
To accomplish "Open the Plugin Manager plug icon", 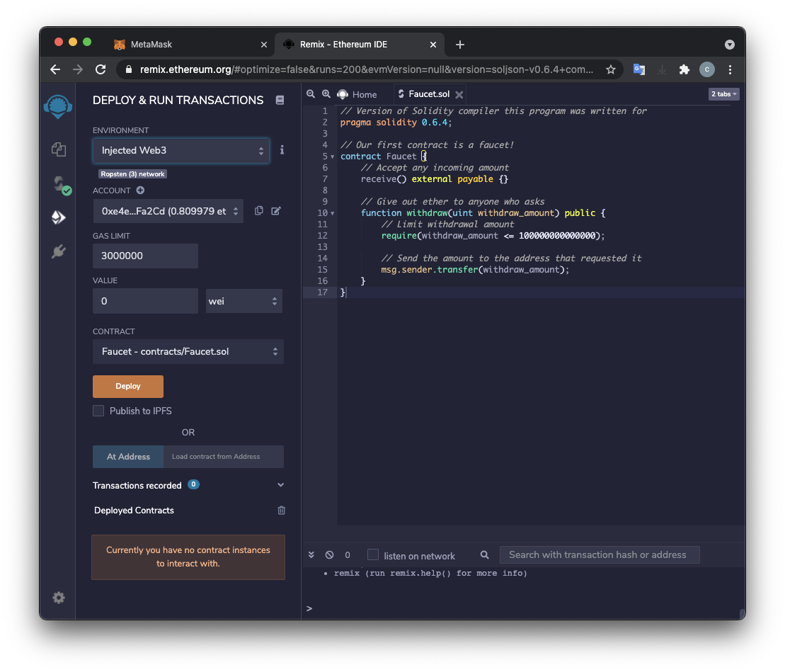I will [x=58, y=251].
